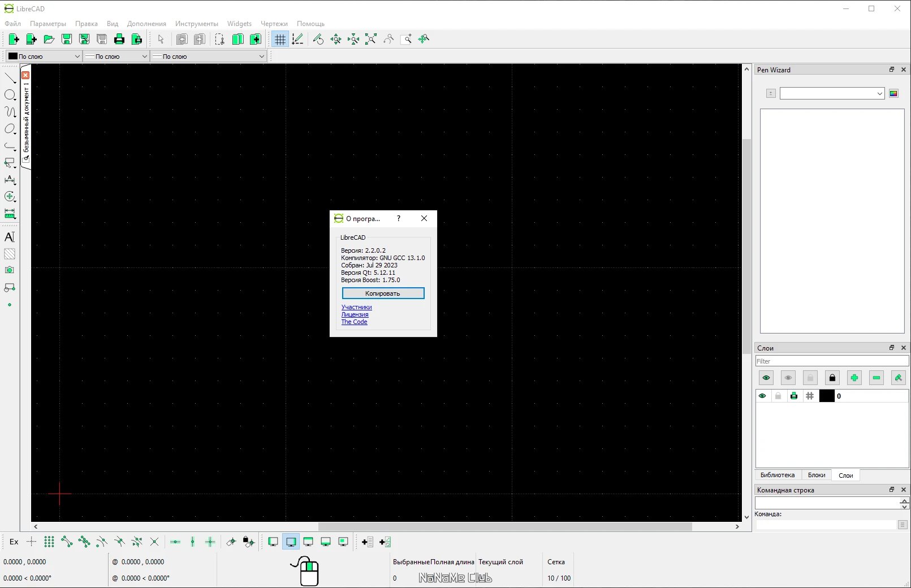911x588 pixels.
Task: Click the Text tool icon
Action: [x=10, y=237]
